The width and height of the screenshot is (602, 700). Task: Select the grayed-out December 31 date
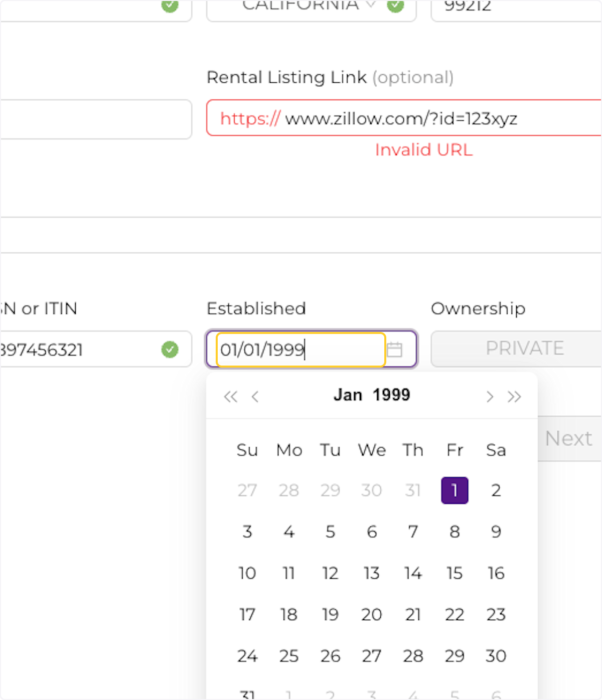tap(412, 490)
